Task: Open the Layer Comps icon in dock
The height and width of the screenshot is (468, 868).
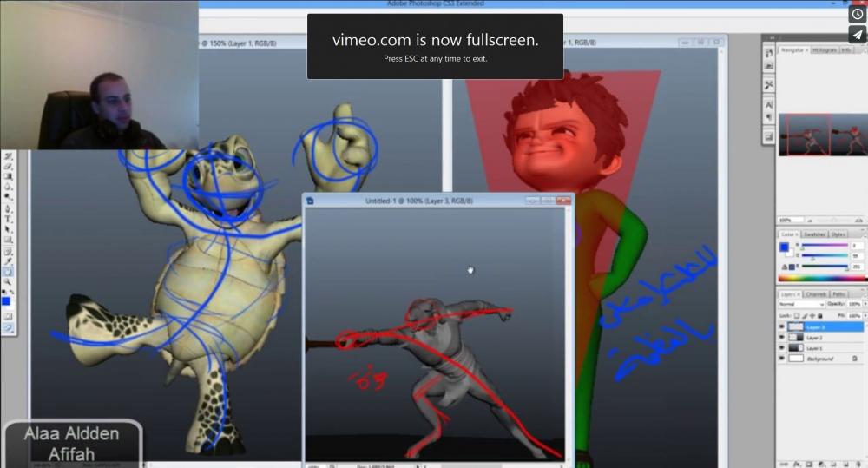Action: click(769, 137)
